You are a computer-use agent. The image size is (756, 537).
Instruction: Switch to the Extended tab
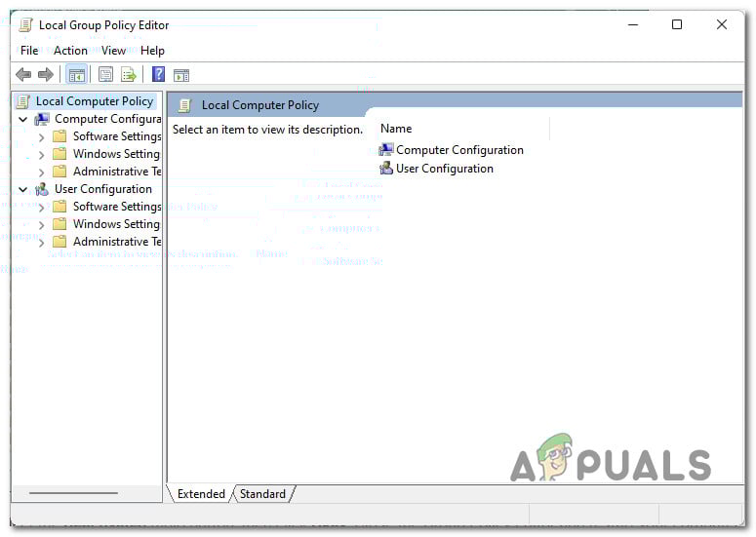201,494
